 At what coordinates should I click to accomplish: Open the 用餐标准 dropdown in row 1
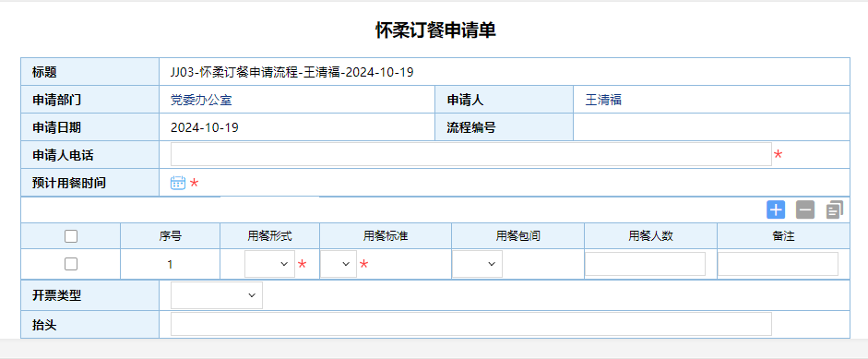click(x=339, y=264)
